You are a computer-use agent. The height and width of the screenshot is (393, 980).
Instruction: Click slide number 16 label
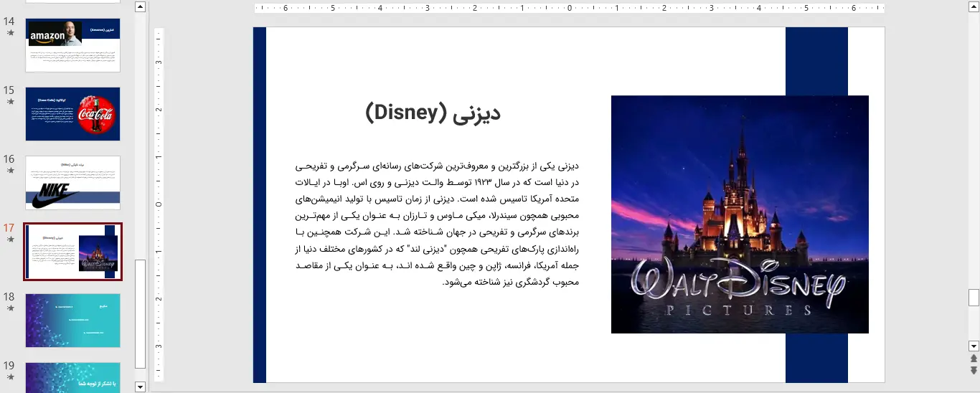[9, 159]
